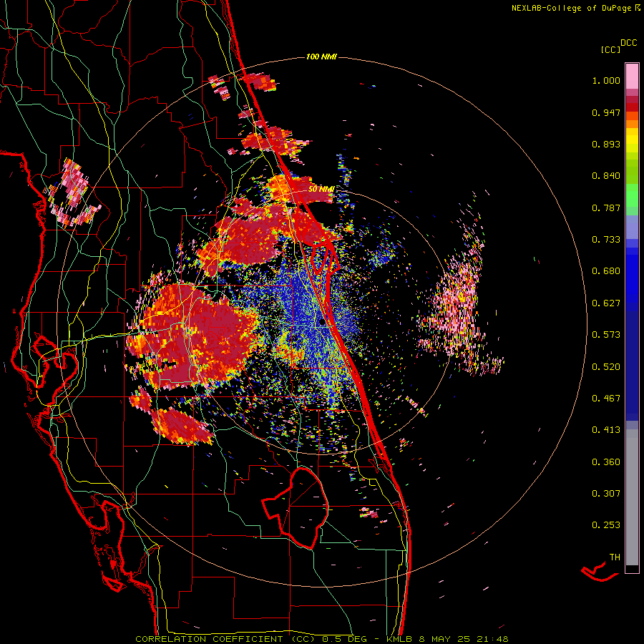Pick the pink top segment of the color bar
The height and width of the screenshot is (644, 644).
coord(632,76)
